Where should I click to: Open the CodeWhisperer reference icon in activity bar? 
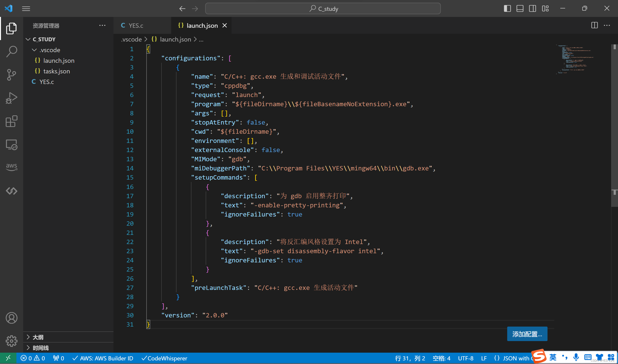(11, 191)
